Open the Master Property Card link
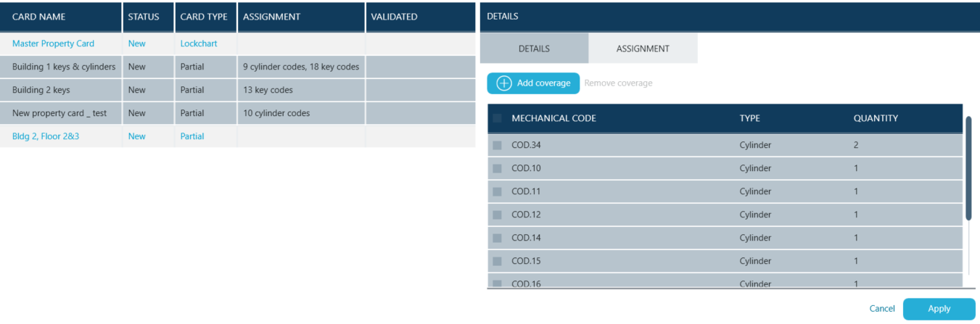 [53, 43]
